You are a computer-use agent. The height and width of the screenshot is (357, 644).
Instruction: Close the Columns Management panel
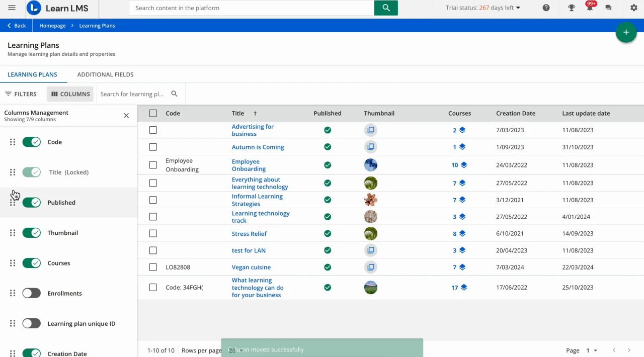point(126,116)
